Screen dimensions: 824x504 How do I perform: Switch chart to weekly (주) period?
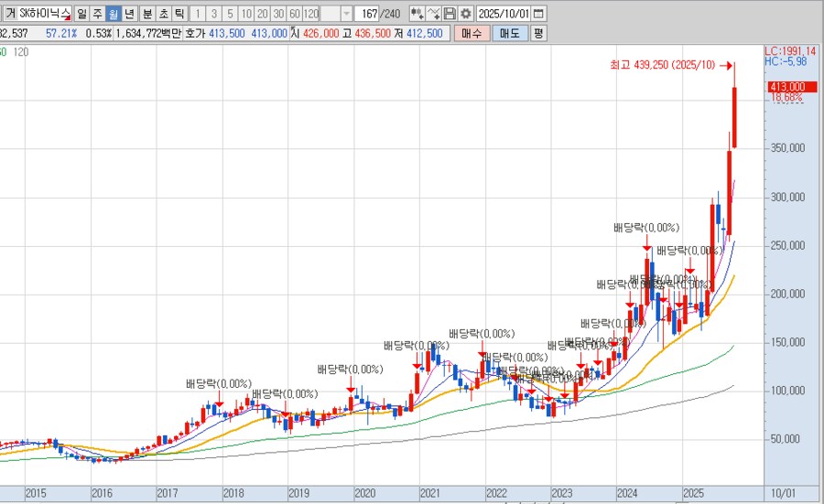(97, 14)
